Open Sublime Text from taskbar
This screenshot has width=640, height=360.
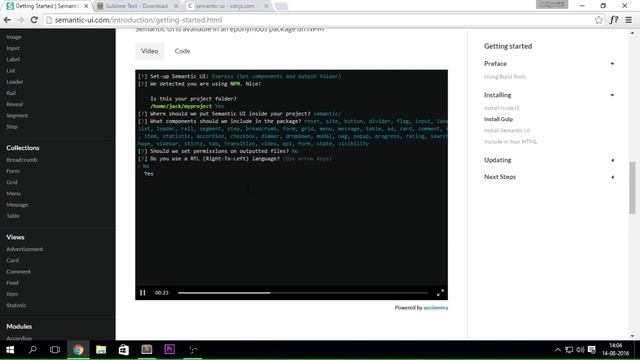pos(147,350)
